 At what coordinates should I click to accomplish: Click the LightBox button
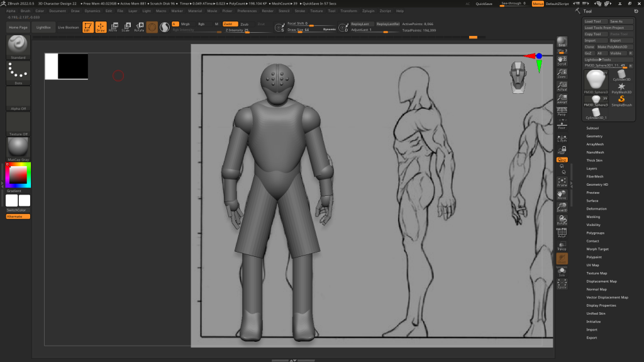(x=44, y=28)
